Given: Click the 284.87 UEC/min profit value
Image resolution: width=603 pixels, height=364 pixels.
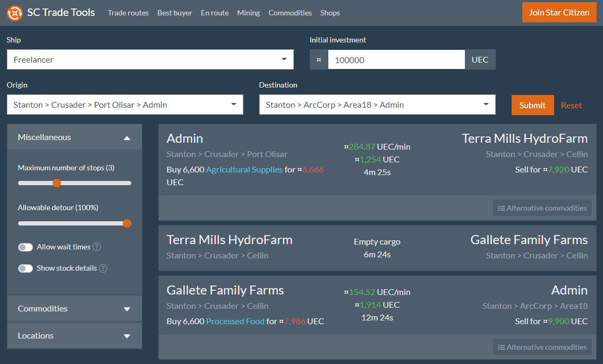Looking at the screenshot, I should 377,146.
